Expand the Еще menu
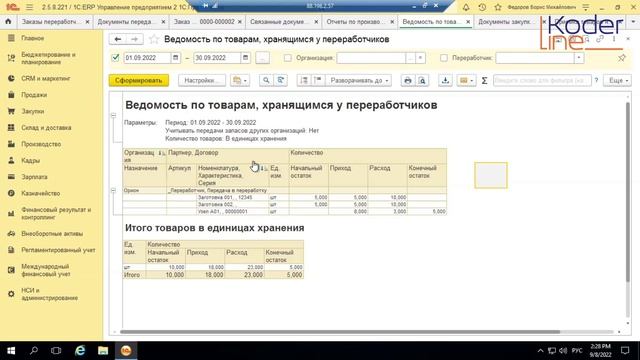Screen dimensions: 640x360 (618, 80)
